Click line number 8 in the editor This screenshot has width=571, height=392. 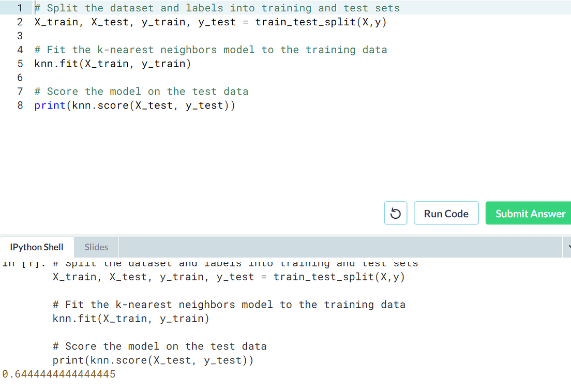pos(20,105)
